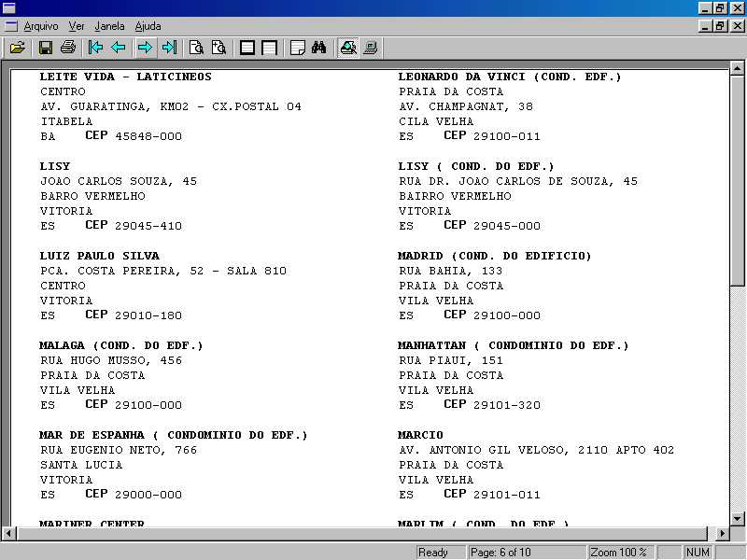Click the postal code 29010-180
The height and width of the screenshot is (560, 747).
pos(148,315)
